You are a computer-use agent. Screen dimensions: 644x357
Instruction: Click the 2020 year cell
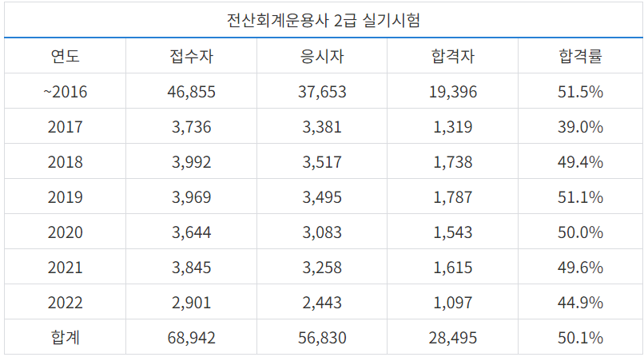pos(65,232)
